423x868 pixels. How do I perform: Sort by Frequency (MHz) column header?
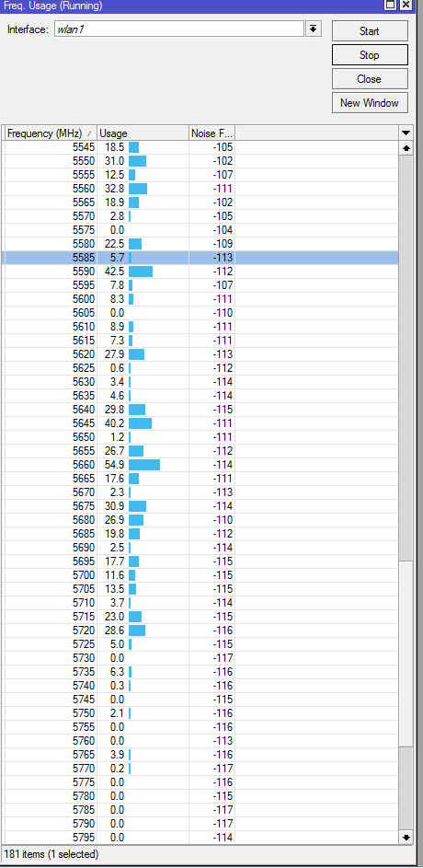click(x=50, y=133)
